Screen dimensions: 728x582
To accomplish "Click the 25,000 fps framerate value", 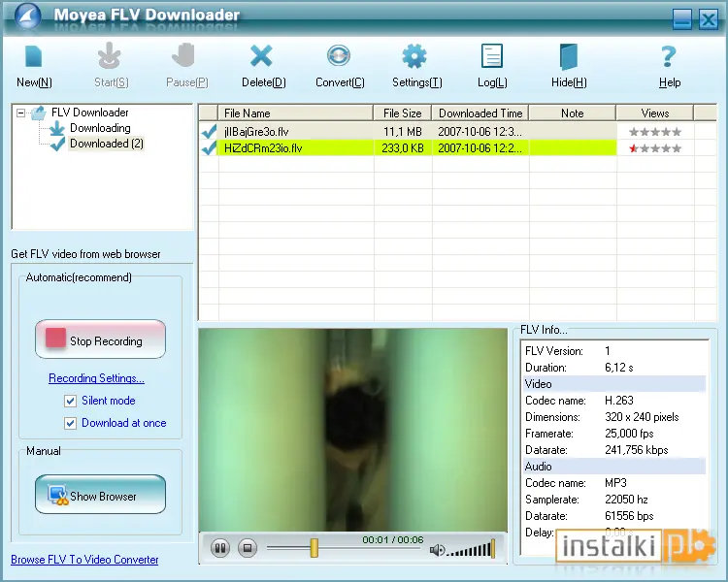I will click(629, 434).
